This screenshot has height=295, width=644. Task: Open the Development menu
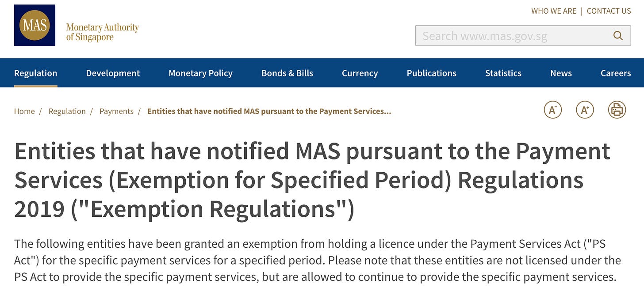point(113,73)
